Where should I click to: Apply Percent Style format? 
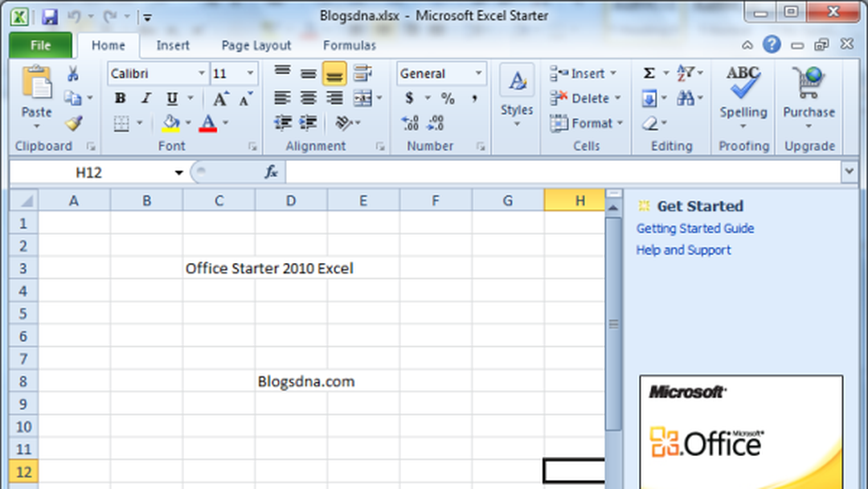tap(448, 98)
